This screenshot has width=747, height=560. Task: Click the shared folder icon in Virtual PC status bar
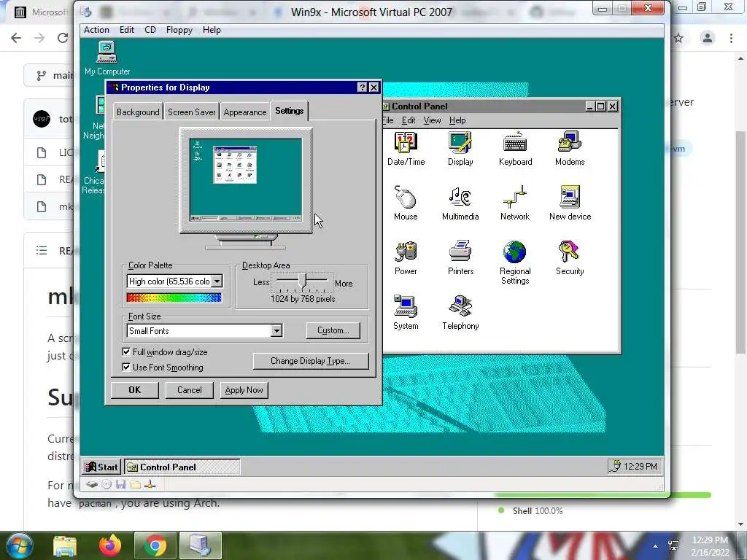point(135,485)
